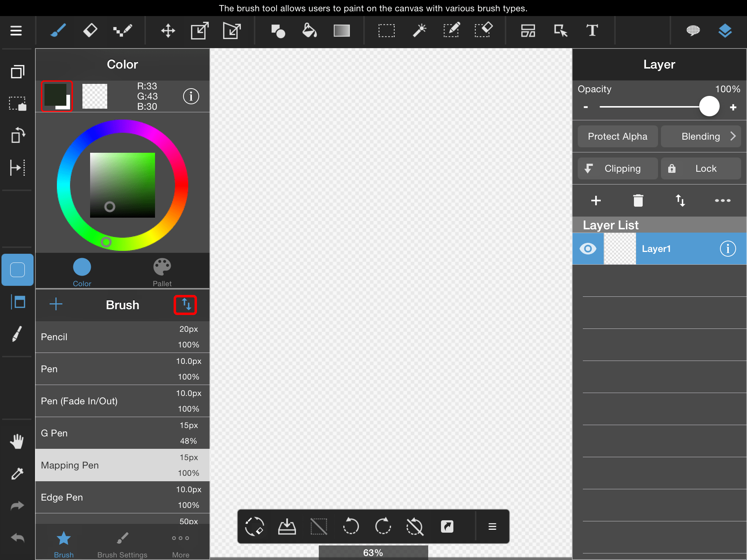This screenshot has width=747, height=560.
Task: Pick the Eyedropper tool in the left sidebar
Action: 17,473
